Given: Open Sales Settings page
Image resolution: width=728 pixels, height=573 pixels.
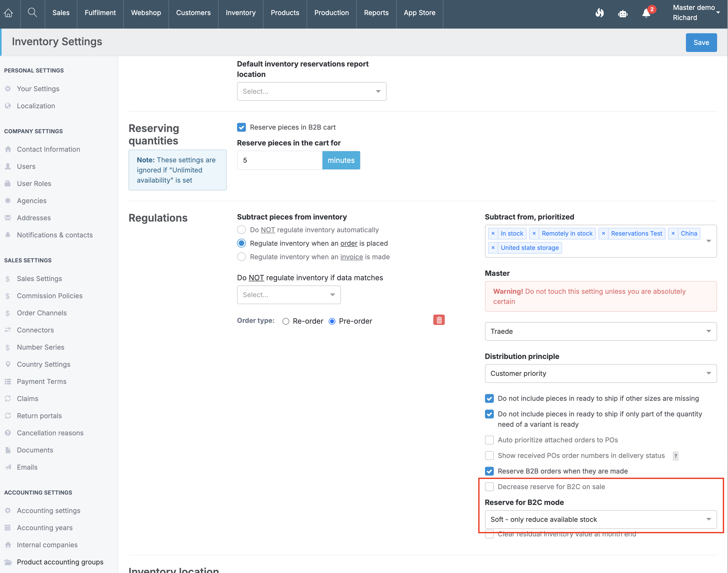Looking at the screenshot, I should point(39,279).
